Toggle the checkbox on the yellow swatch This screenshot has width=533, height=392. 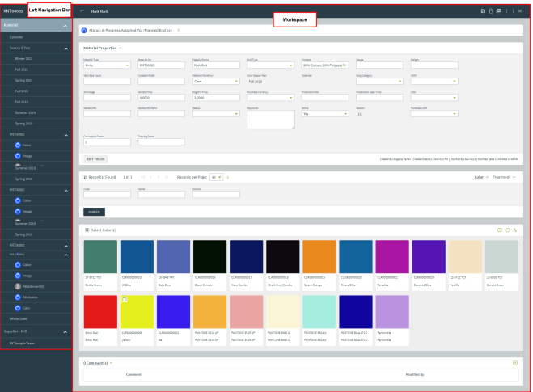(x=125, y=299)
